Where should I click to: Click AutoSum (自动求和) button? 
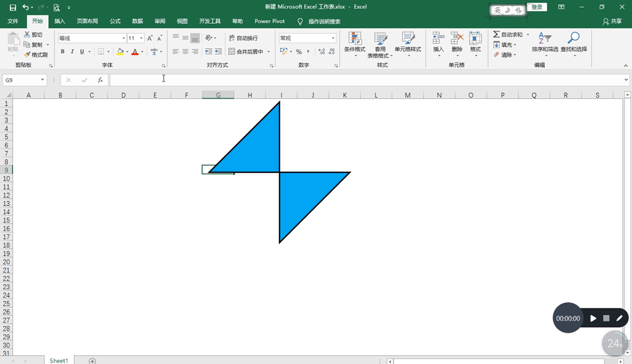tap(508, 34)
